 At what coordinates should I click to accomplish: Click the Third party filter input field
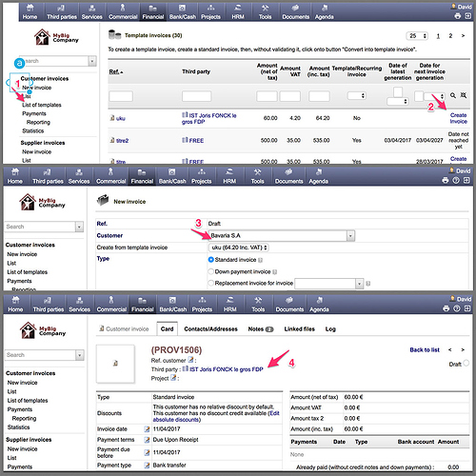point(196,96)
